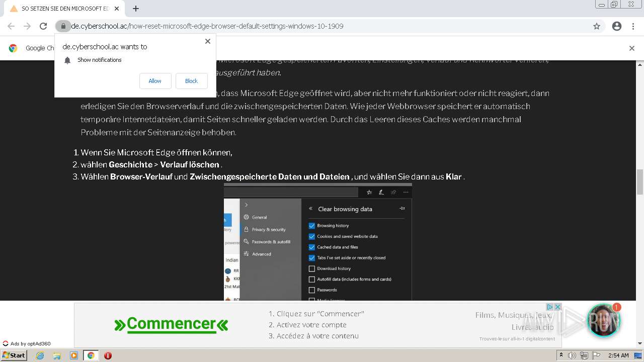
Task: Allow notifications from de.cyberschool.ac
Action: point(155,81)
